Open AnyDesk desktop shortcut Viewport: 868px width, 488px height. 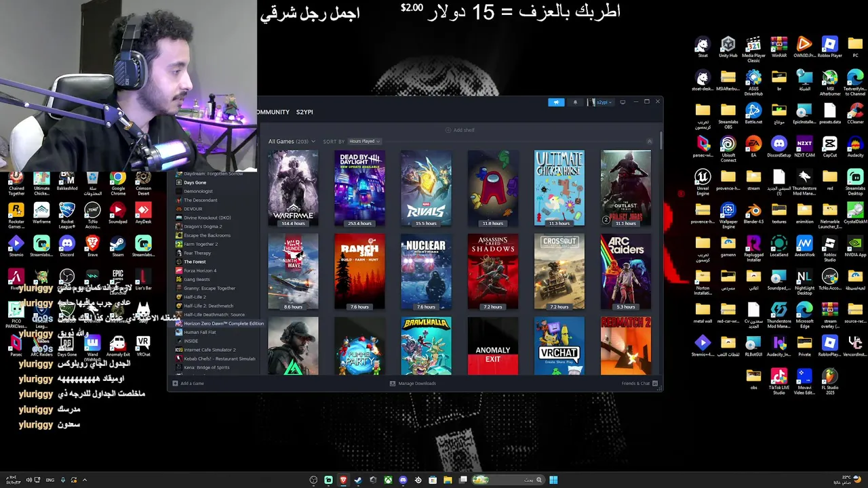point(143,213)
